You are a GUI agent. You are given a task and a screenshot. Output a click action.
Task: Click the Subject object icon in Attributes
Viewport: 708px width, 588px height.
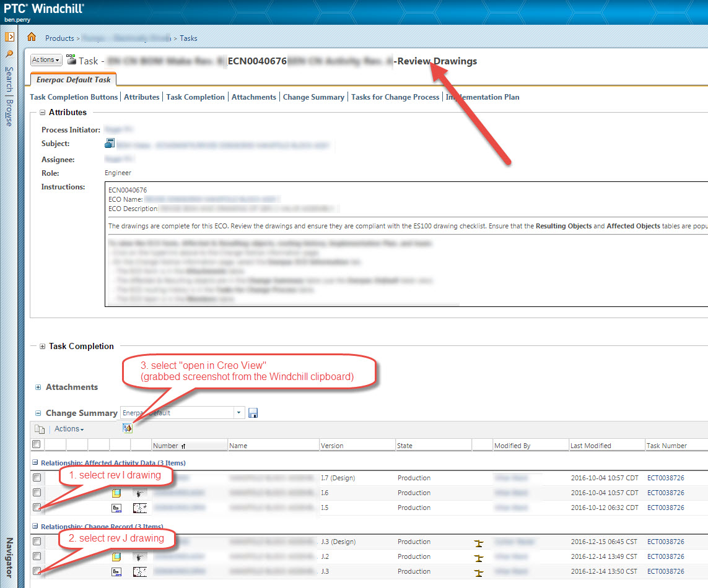tap(109, 143)
